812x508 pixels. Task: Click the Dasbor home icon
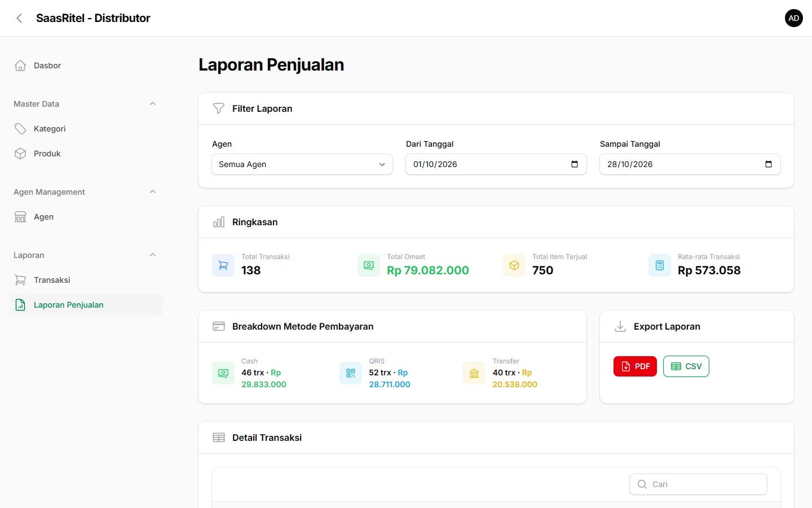(20, 65)
